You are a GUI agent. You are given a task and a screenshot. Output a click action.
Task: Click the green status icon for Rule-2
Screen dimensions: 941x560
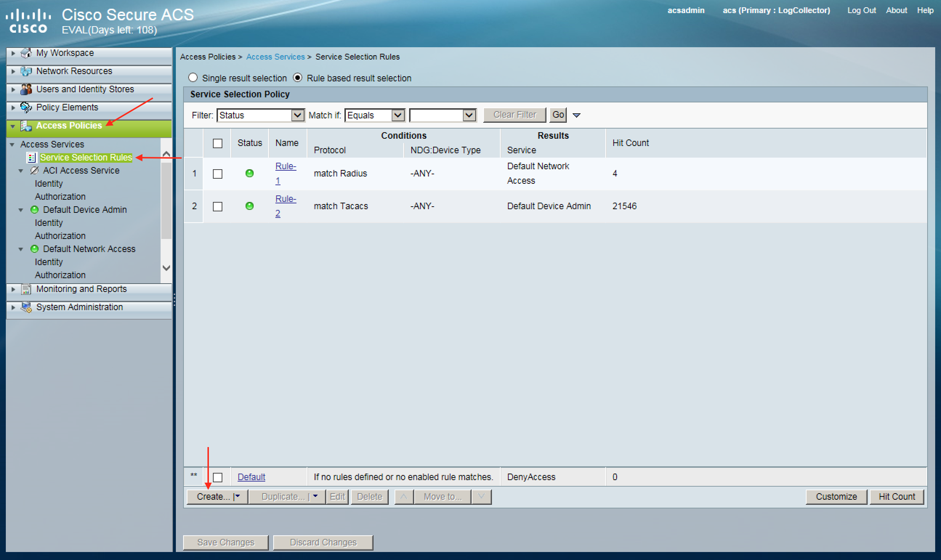(x=249, y=206)
